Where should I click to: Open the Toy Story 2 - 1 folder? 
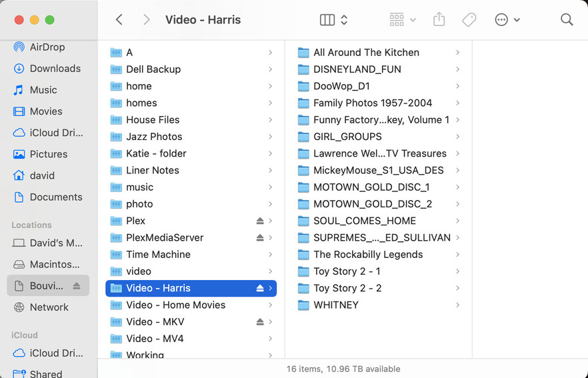click(x=379, y=271)
